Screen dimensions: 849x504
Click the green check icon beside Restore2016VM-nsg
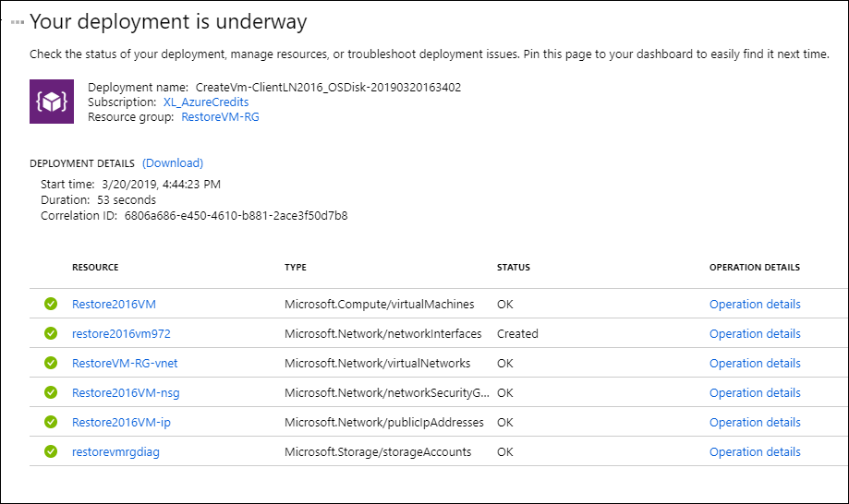[x=51, y=392]
